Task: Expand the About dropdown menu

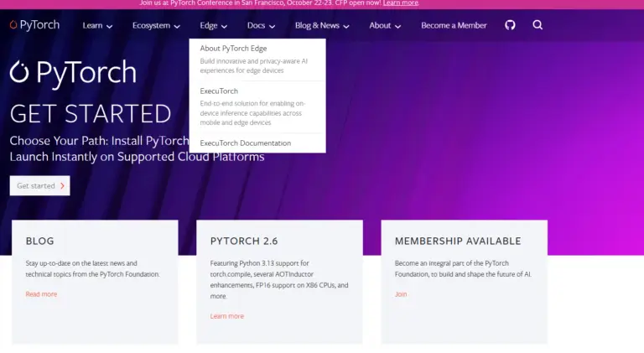Action: 385,25
